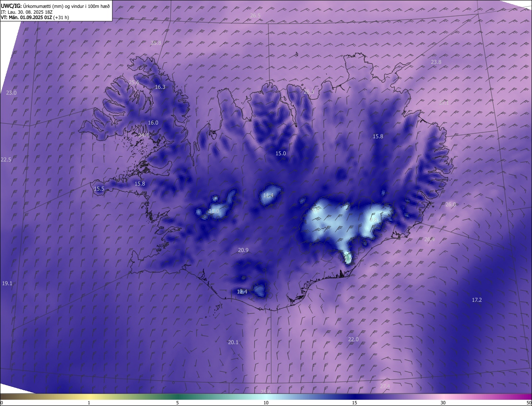Click the 26.0 value label
Image resolution: width=532 pixels, height=406 pixels.
click(x=451, y=204)
